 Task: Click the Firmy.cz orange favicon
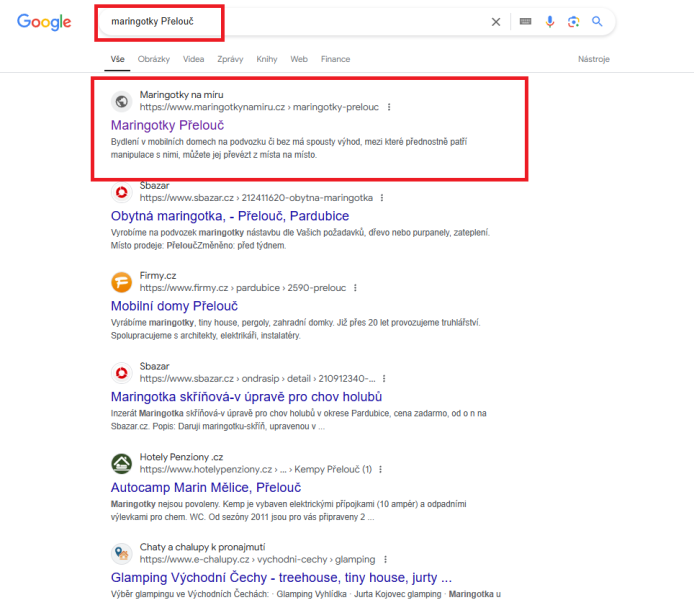point(121,282)
